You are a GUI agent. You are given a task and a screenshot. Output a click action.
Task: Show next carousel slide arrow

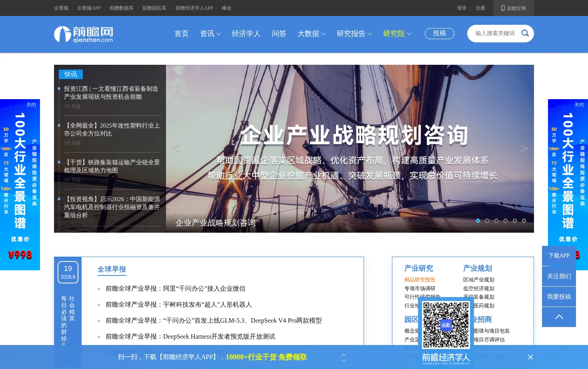[x=524, y=148]
